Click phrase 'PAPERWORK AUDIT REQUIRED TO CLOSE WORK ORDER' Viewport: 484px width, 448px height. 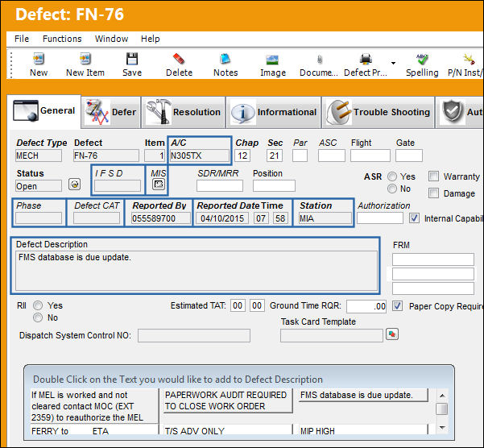(226, 400)
